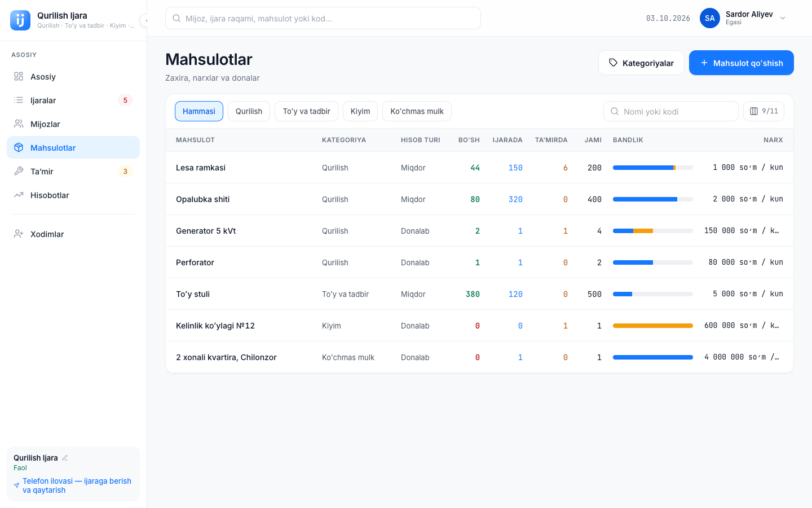This screenshot has height=508, width=812.
Task: Select 2 xonali kvartira, Chilonzor row
Action: (x=479, y=357)
